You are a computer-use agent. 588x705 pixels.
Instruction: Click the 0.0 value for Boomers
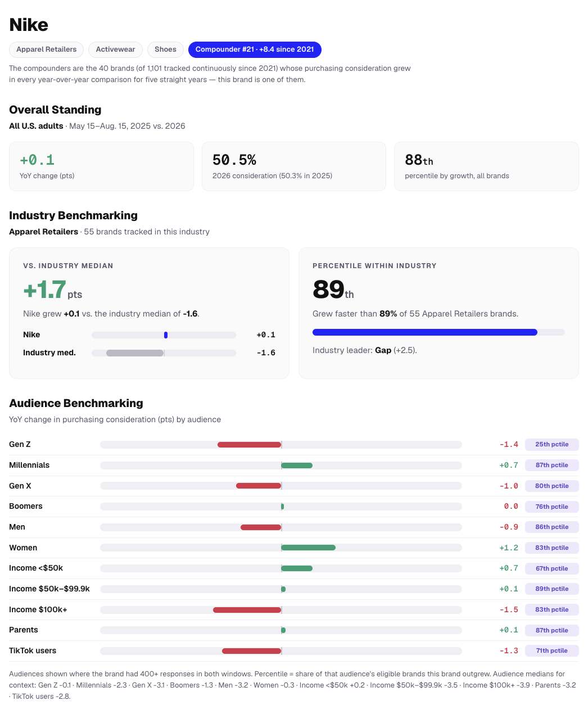(x=511, y=507)
